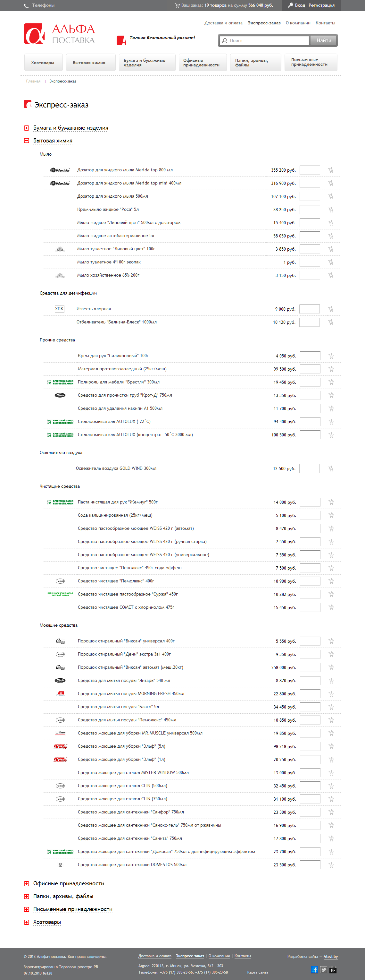Click quantity field for "Домосан" 750мл
Screen dimensions: 365x980
tap(310, 851)
